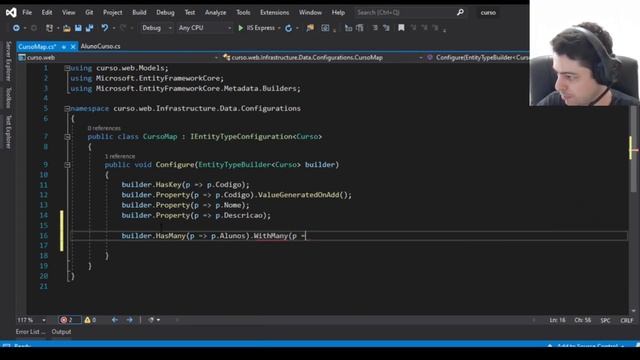Collapse the namespace block on line 5

point(67,109)
